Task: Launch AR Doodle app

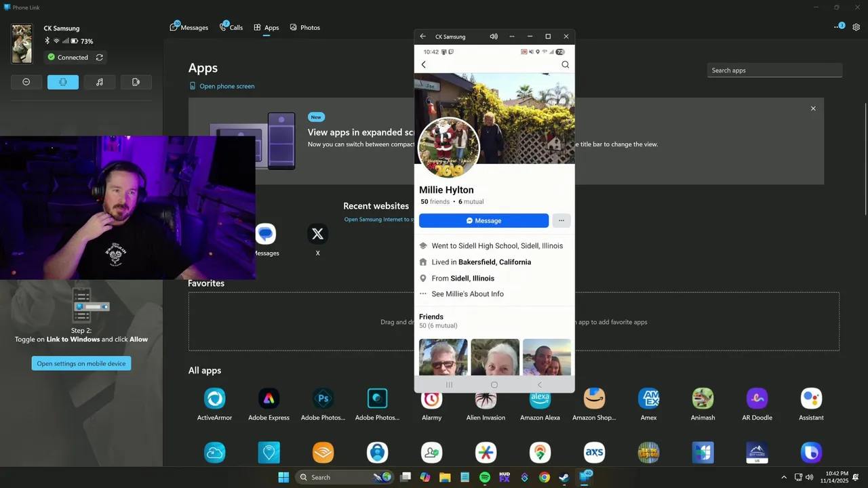Action: point(757,399)
